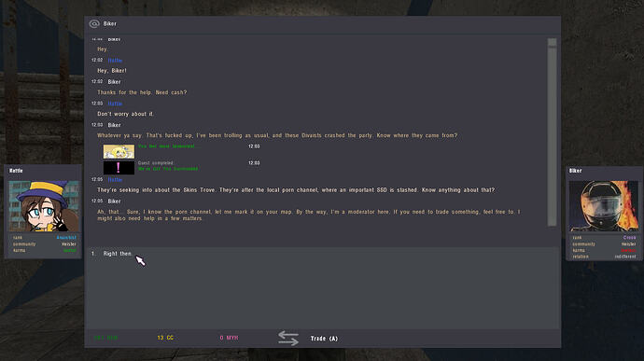
Task: Click Biker's message about being a moderator
Action: click(x=308, y=215)
